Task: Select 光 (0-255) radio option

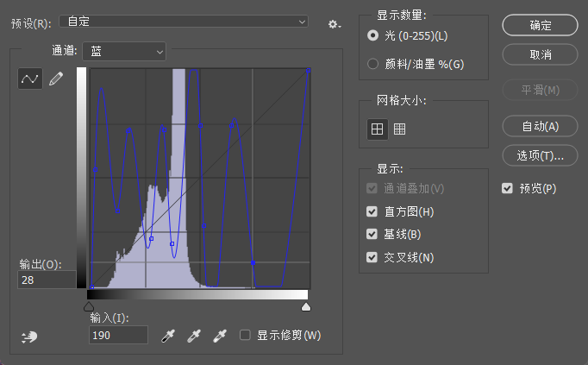Action: pos(372,35)
